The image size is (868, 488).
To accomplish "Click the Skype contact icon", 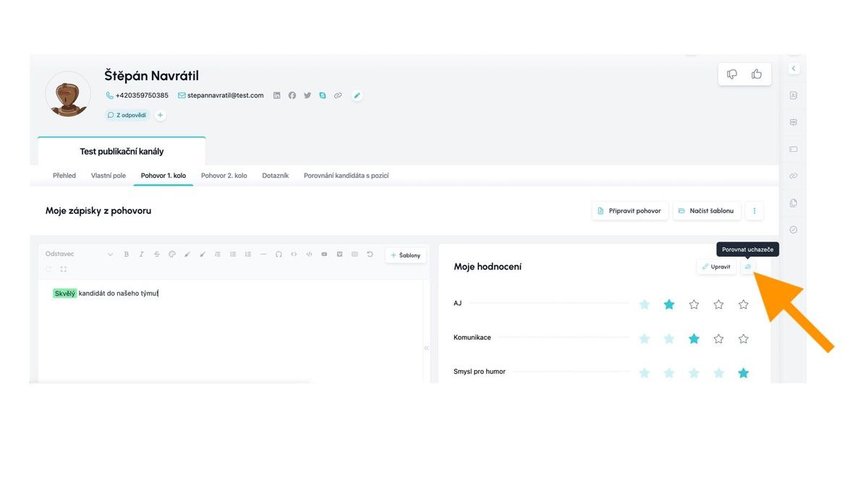I will (323, 95).
